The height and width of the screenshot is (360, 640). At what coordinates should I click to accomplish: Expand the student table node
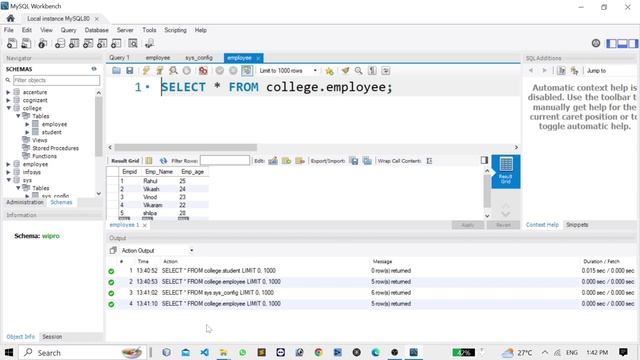(27, 132)
